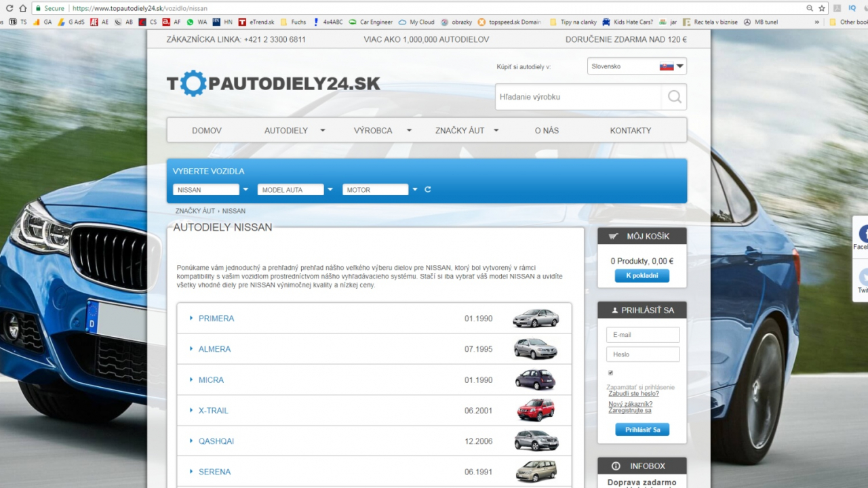Viewport: 868px width, 488px height.
Task: Open KONTAKTY in the navigation
Action: pos(631,130)
